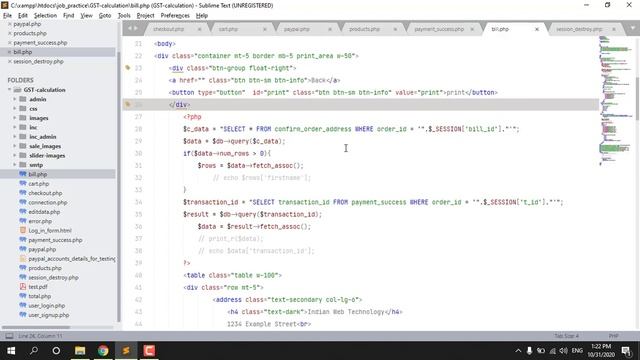Click the sidebar horizontal scrollbar
The width and height of the screenshot is (640, 360).
[36, 327]
